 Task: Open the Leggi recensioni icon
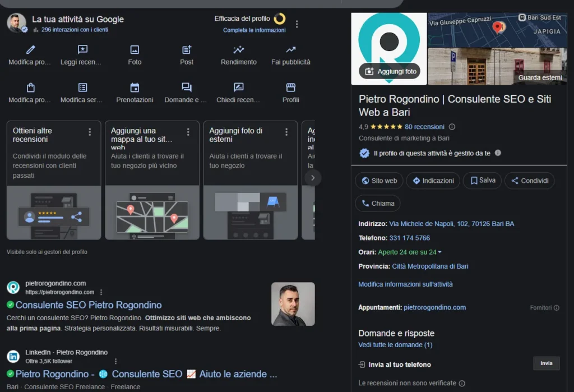82,49
